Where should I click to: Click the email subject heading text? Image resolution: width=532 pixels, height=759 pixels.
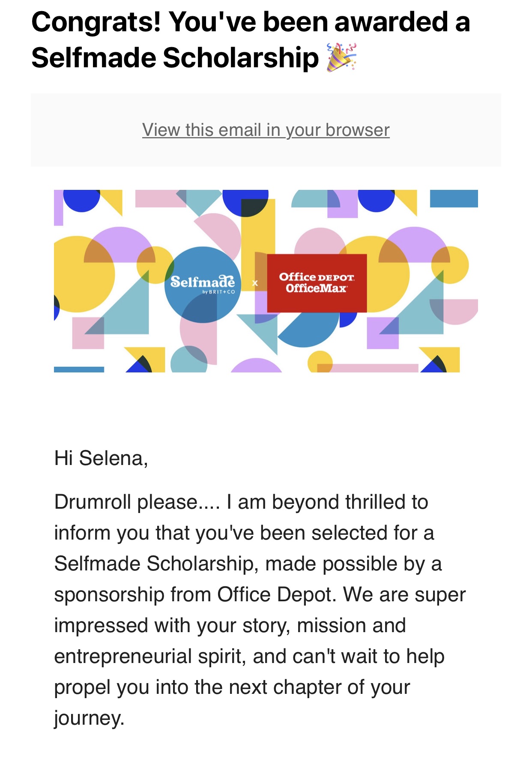point(251,39)
